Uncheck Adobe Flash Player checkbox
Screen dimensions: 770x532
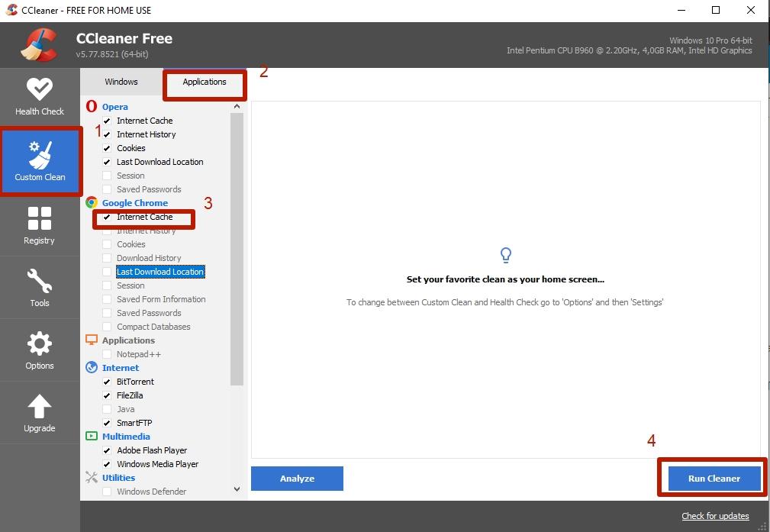coord(107,450)
